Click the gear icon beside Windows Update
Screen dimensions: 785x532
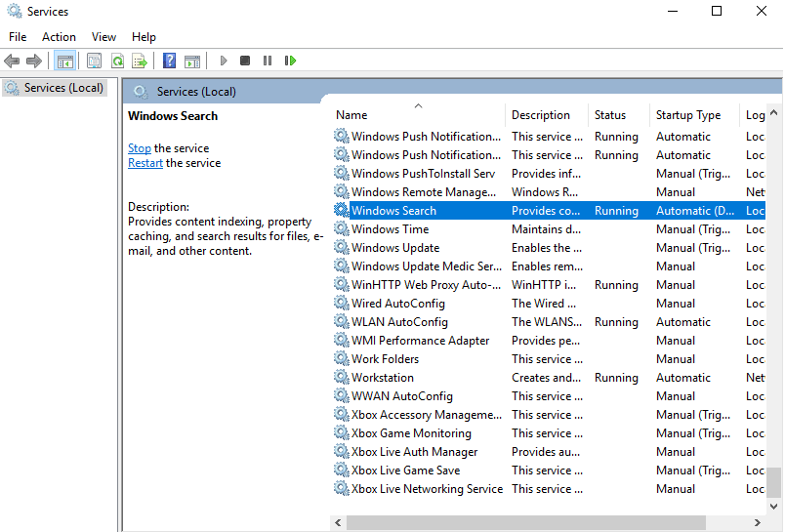coord(342,247)
